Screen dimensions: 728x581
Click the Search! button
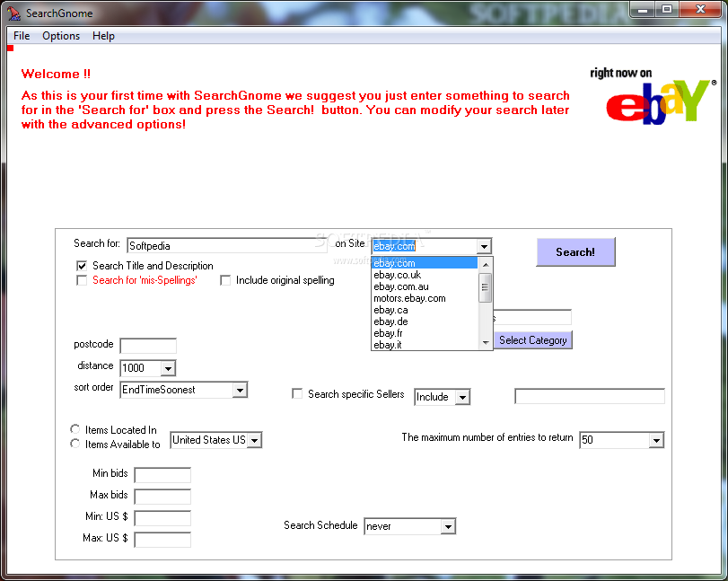tap(575, 252)
